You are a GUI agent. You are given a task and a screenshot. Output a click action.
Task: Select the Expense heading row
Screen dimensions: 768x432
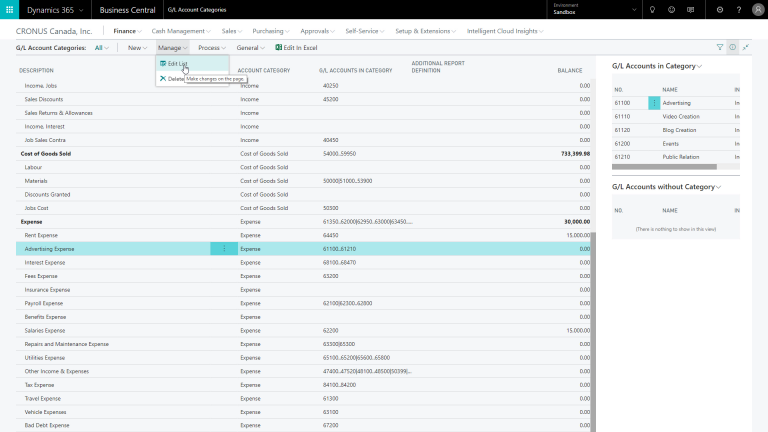tap(304, 221)
